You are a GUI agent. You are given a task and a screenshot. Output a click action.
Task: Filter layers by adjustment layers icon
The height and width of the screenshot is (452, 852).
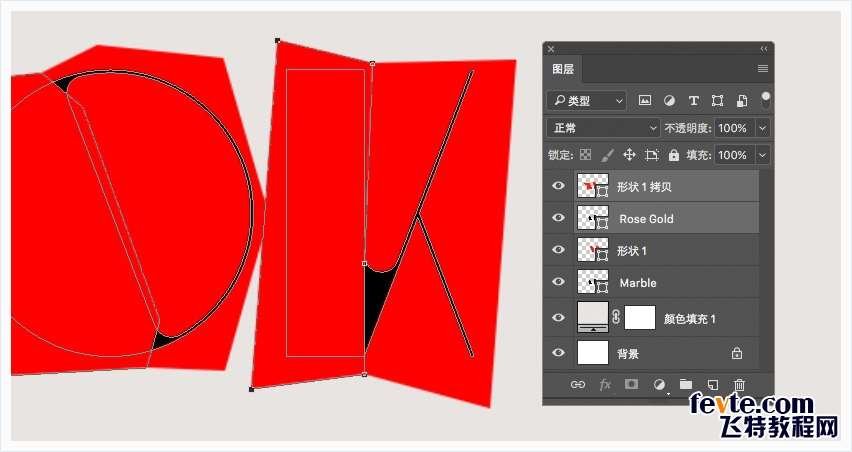(669, 101)
